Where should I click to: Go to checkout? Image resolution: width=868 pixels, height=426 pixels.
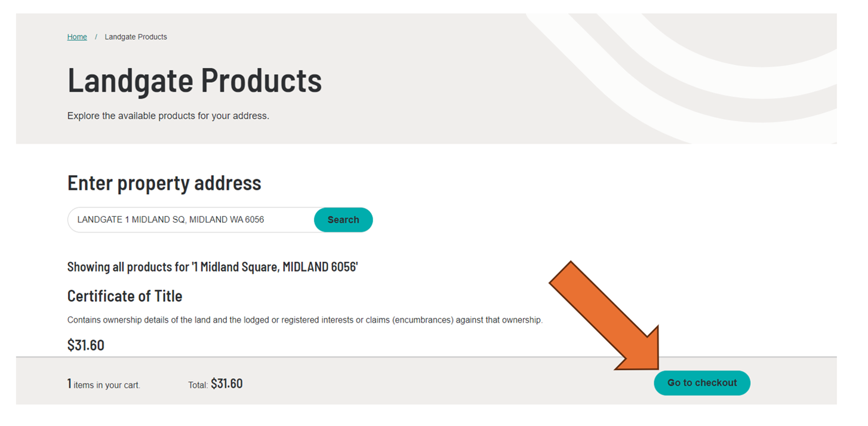701,383
